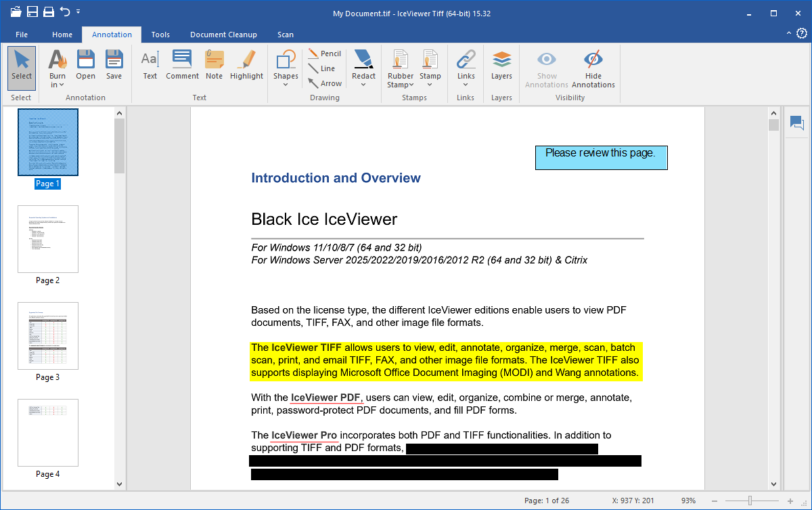Undo the last action in title bar
The image size is (812, 510).
tap(65, 12)
